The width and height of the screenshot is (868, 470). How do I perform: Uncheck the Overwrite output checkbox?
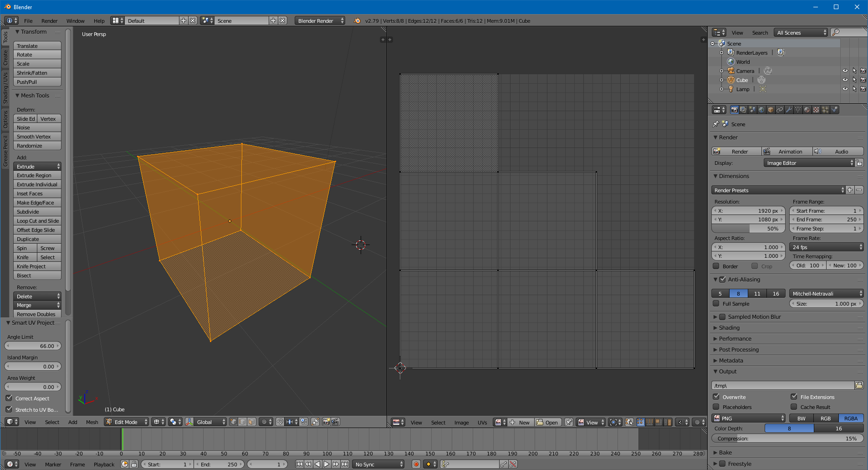pos(716,397)
